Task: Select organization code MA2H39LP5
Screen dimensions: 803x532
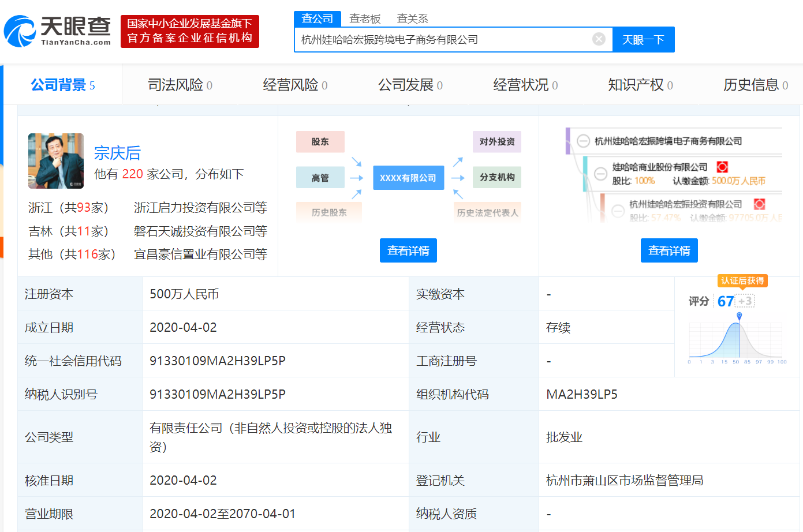Action: tap(582, 395)
